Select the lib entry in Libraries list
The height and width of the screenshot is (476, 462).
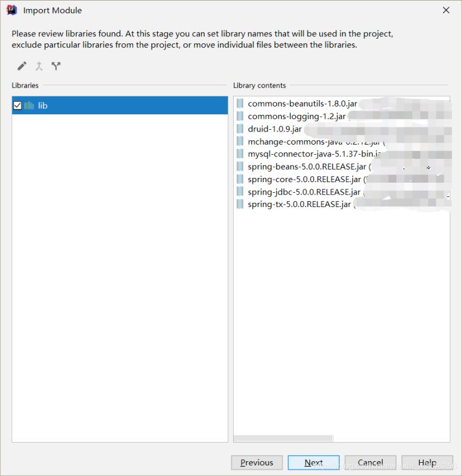tap(43, 105)
